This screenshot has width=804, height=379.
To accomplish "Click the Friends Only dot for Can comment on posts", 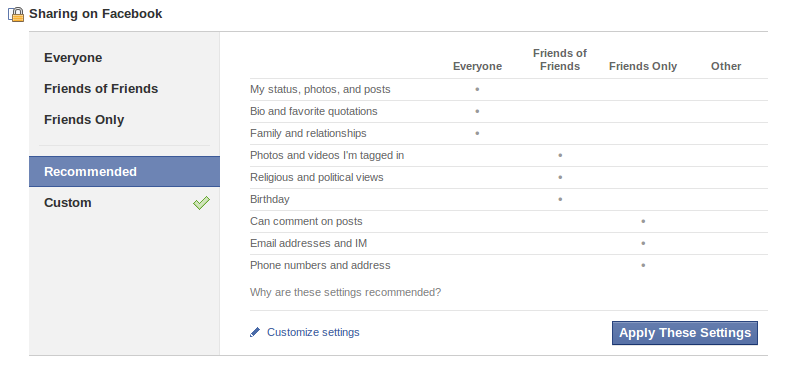I will (x=643, y=222).
